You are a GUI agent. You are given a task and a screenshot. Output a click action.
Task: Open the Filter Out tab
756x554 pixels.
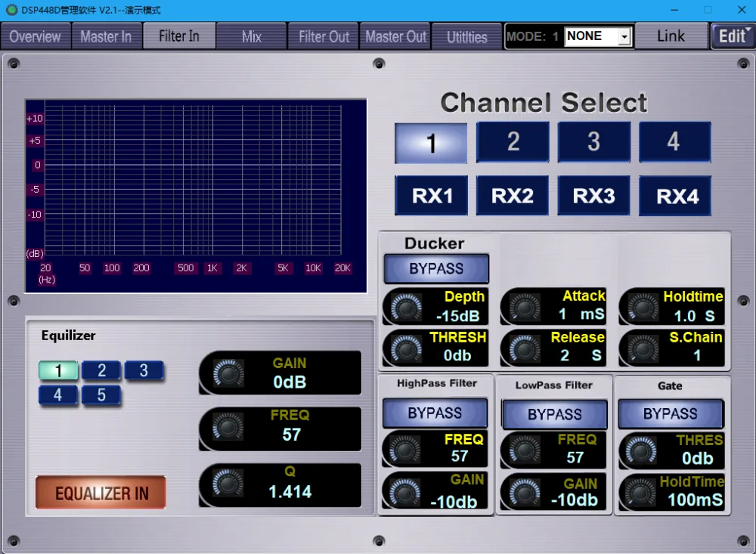(324, 36)
